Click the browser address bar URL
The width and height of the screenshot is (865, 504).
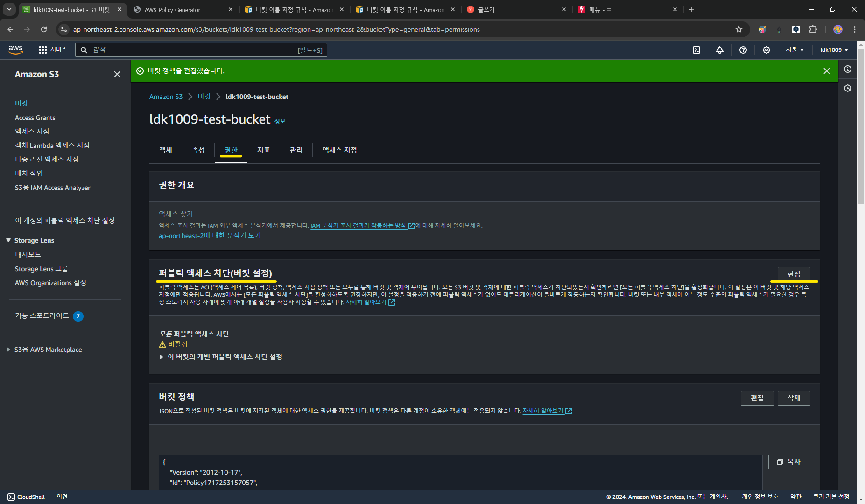tap(276, 29)
